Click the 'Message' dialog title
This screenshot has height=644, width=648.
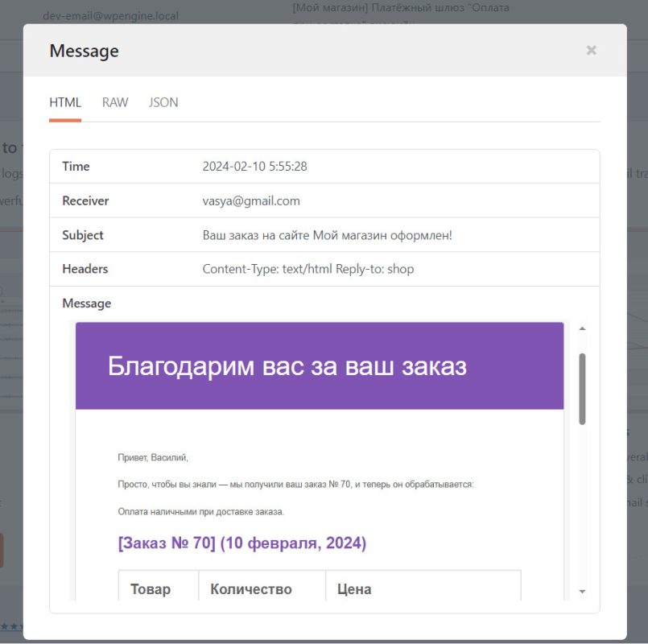(85, 50)
